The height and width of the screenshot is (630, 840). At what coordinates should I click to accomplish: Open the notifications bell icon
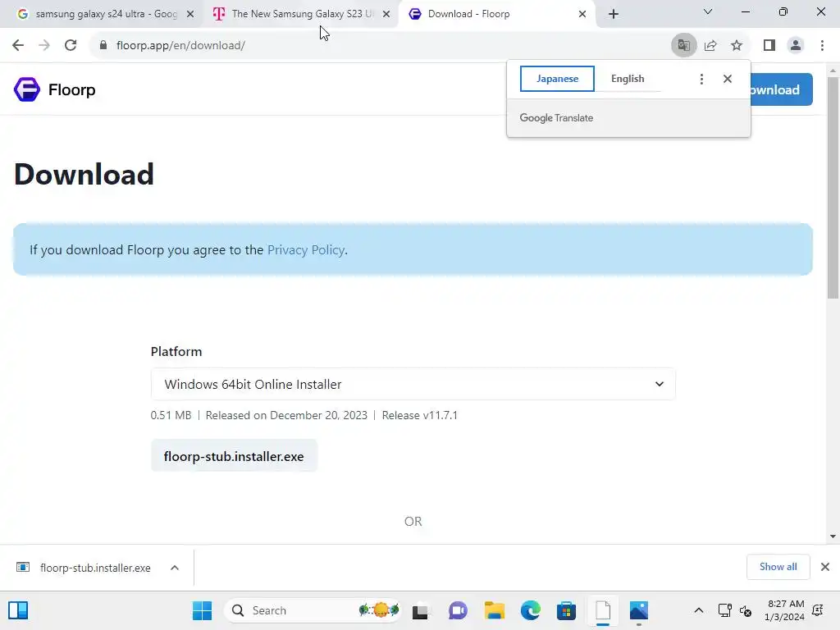coord(818,610)
